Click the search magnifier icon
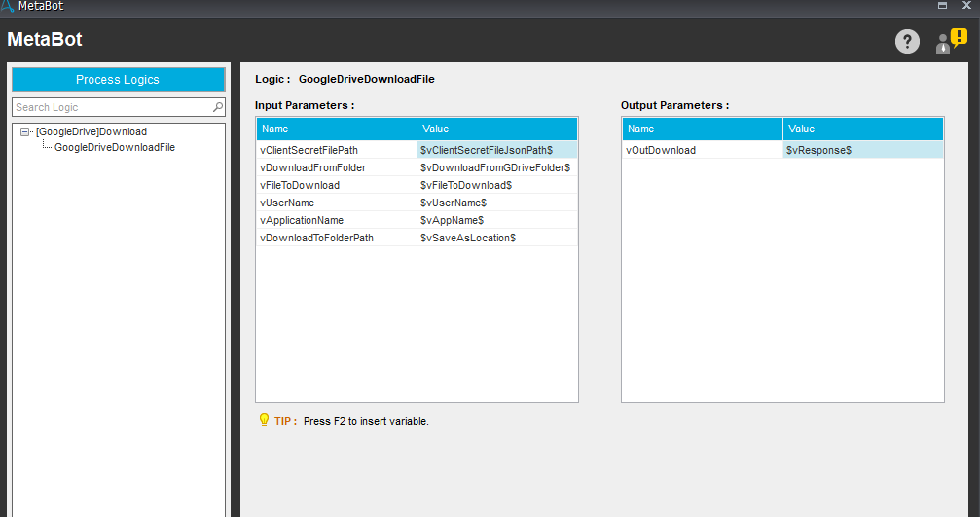 pos(218,107)
